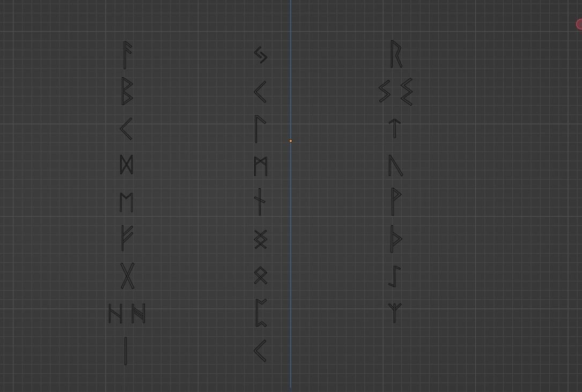Select the H-shaped rune with single crossbar
Viewport: 582px width, 392px height.
(115, 313)
